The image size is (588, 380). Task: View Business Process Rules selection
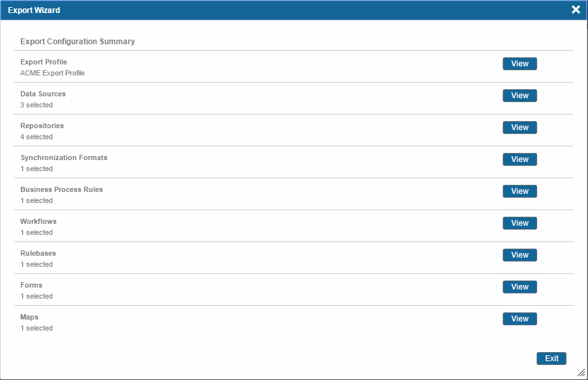[520, 191]
